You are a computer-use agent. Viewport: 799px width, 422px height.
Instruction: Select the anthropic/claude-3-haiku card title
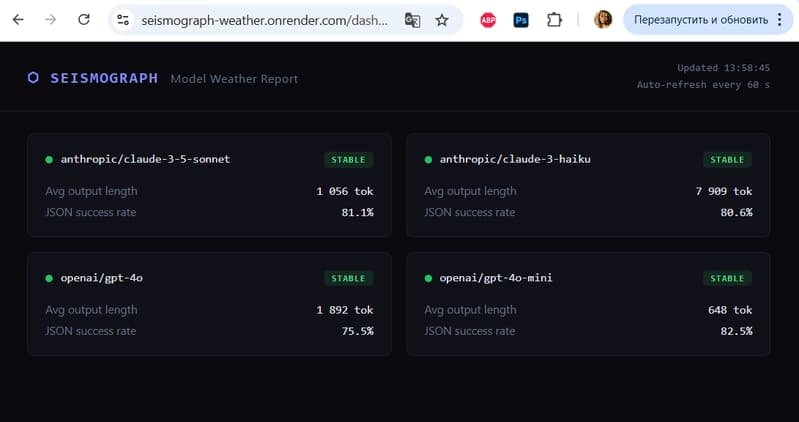[515, 159]
